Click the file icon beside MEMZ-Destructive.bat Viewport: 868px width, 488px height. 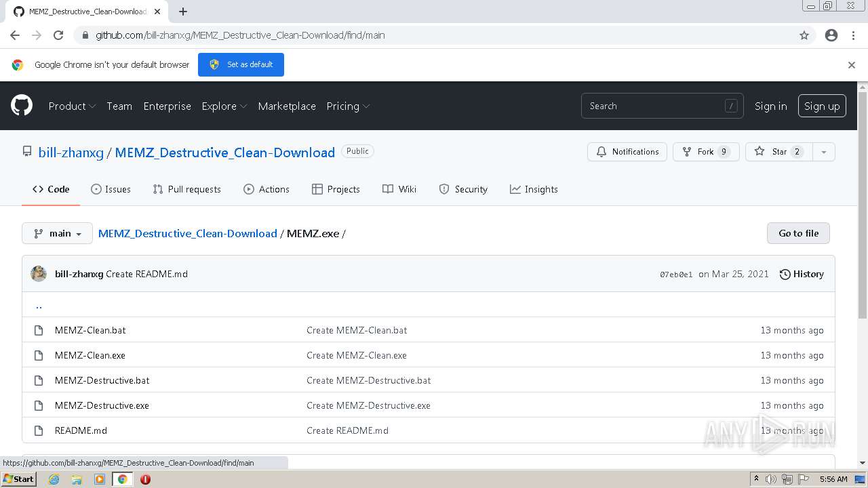(39, 380)
